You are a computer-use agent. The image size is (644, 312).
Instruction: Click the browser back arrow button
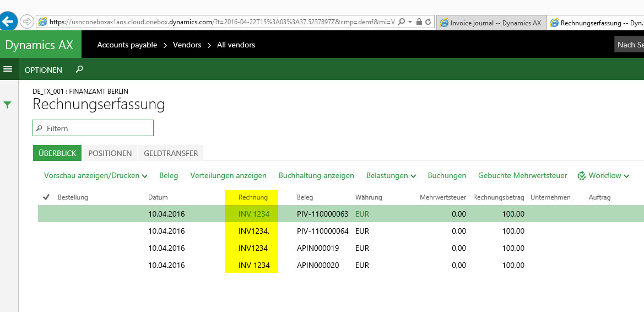8,21
